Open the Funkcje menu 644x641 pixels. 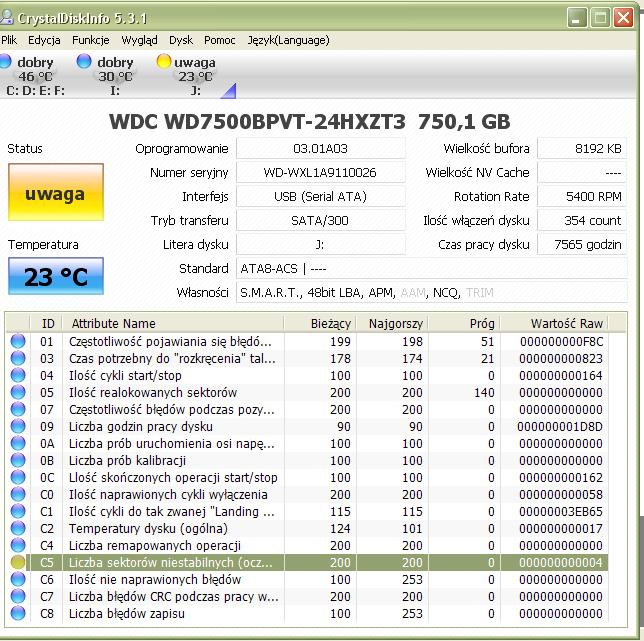tap(90, 40)
